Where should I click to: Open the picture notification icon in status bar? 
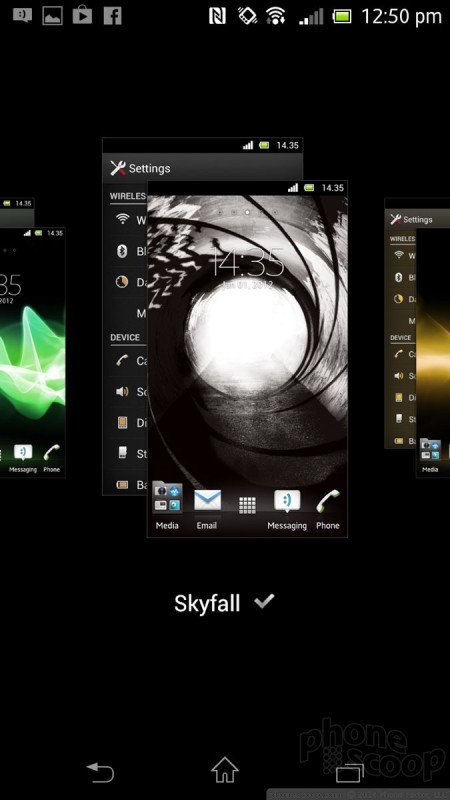(x=53, y=16)
